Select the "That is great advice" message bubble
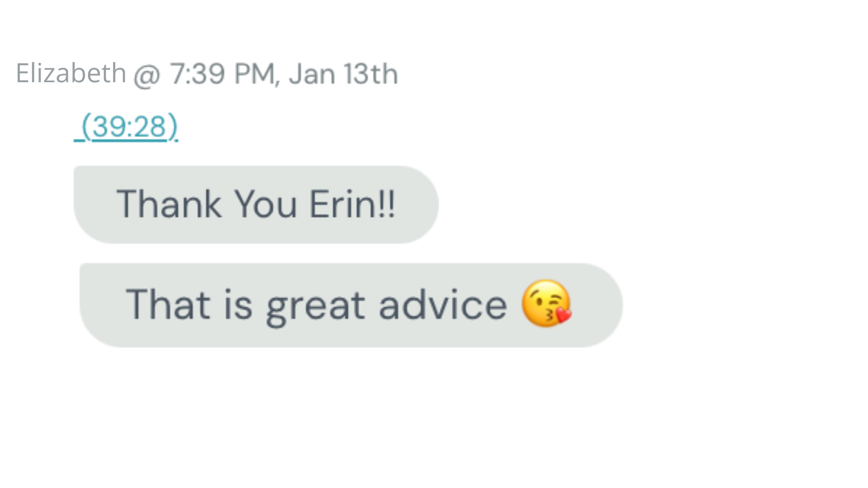Screen dimensions: 868x488 pyautogui.click(x=351, y=305)
